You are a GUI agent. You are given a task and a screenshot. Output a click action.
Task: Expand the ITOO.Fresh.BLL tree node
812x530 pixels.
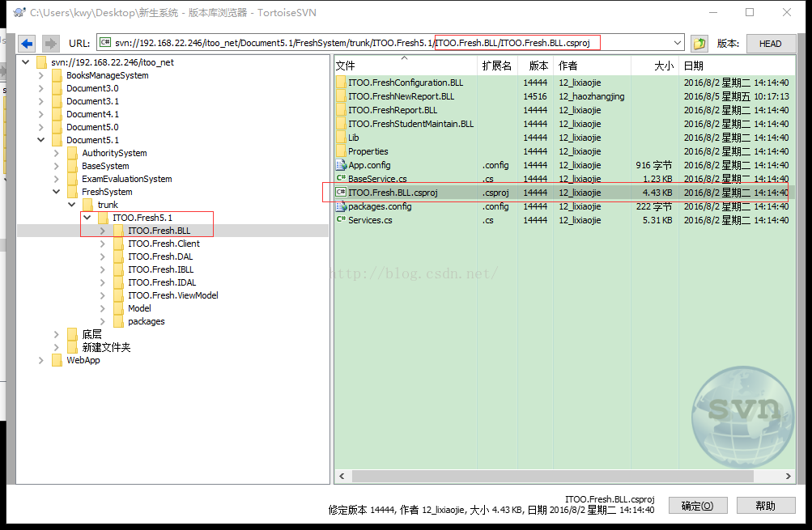[x=103, y=231]
